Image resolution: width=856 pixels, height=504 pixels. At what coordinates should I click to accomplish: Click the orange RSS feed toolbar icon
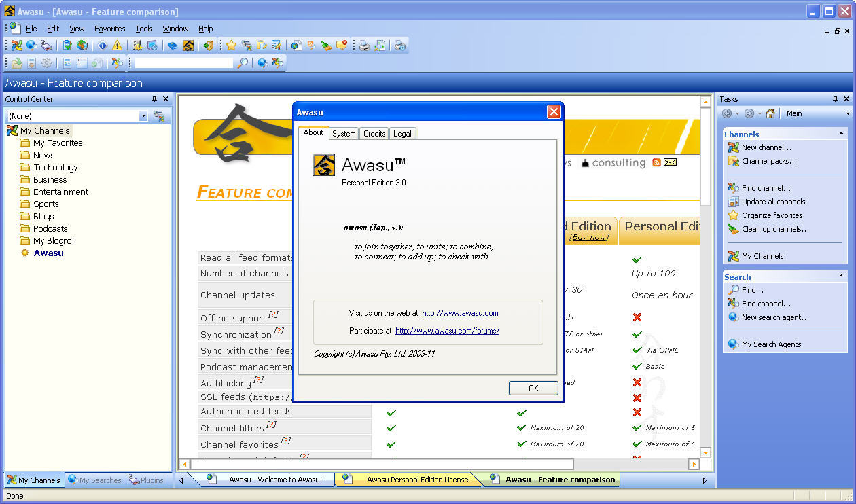coord(312,46)
